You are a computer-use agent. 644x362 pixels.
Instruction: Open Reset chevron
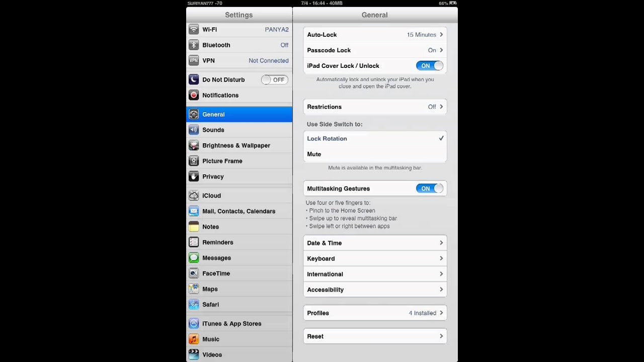(x=441, y=336)
